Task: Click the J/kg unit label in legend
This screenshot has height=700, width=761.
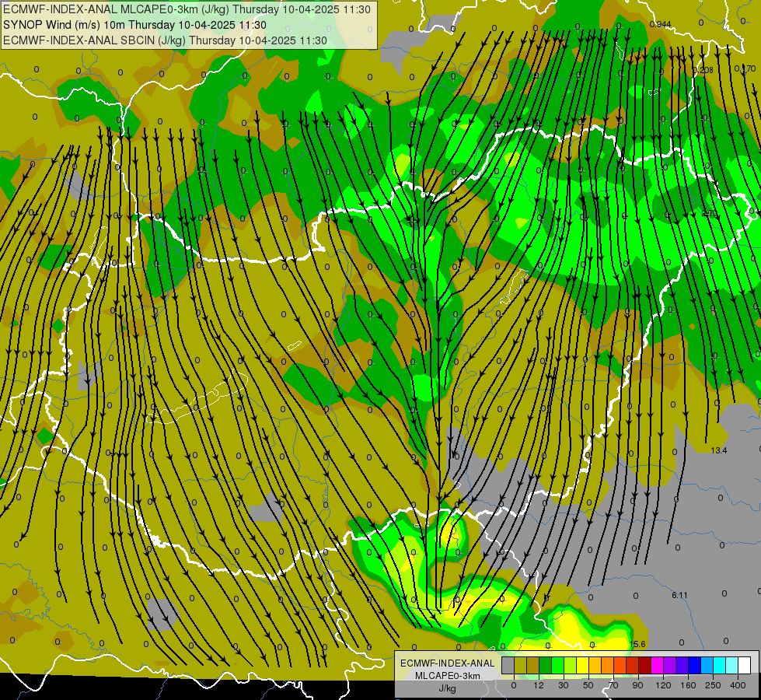Action: point(447,688)
